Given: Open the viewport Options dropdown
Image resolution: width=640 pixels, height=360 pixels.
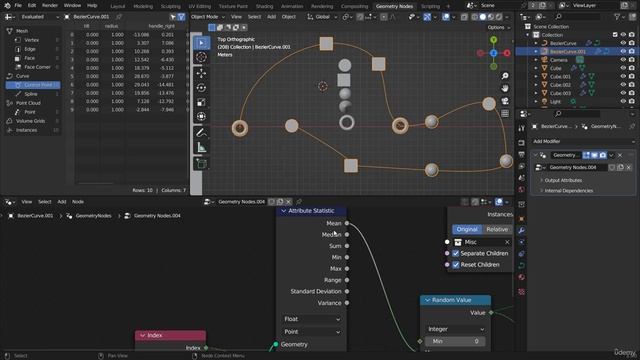Looking at the screenshot, I should pos(499,27).
